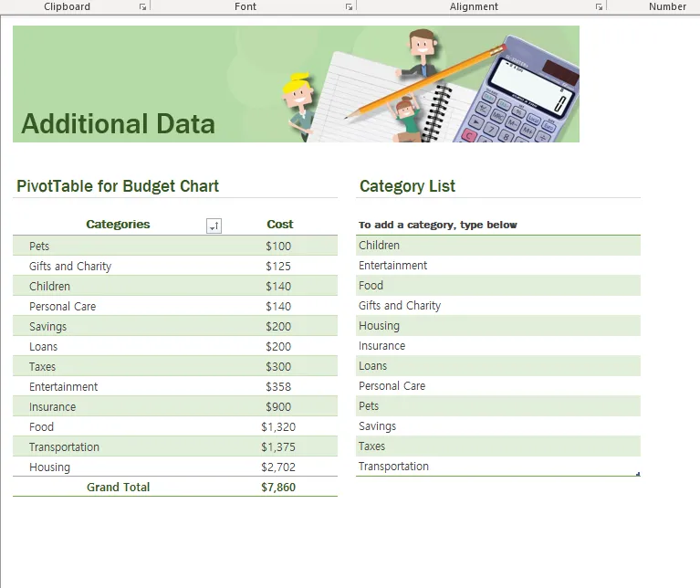The width and height of the screenshot is (700, 588).
Task: Select the Cost column header
Action: coord(280,224)
